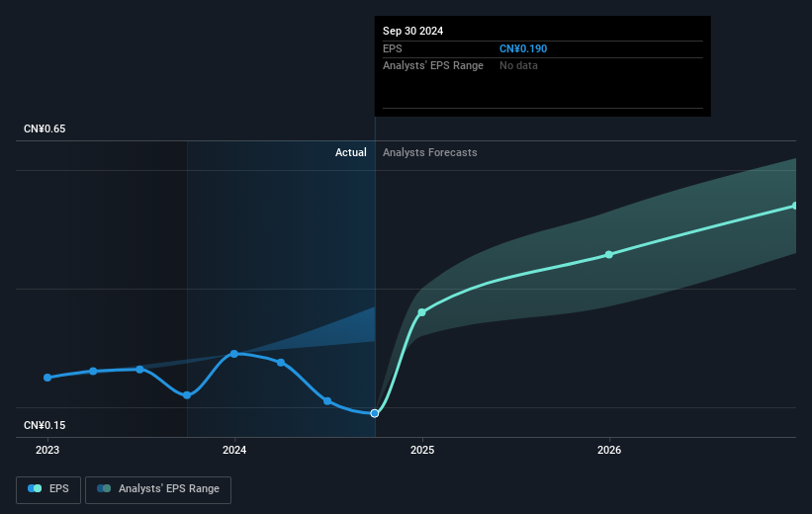This screenshot has height=514, width=812.
Task: Select the forecast data point at 2026
Action: pyautogui.click(x=609, y=254)
